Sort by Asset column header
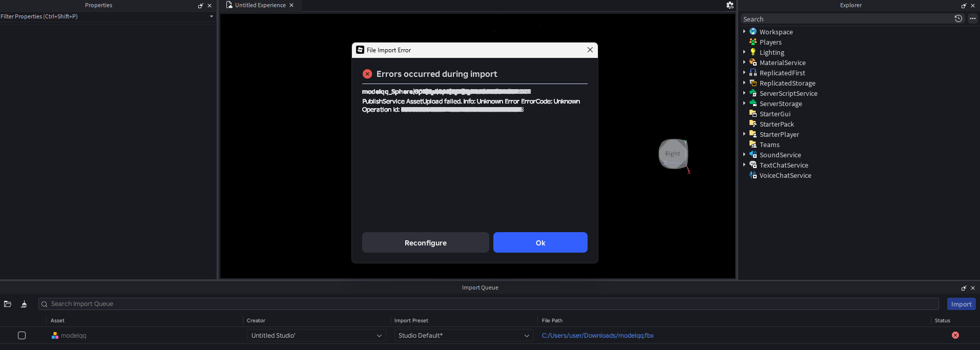The image size is (980, 350). click(x=57, y=321)
